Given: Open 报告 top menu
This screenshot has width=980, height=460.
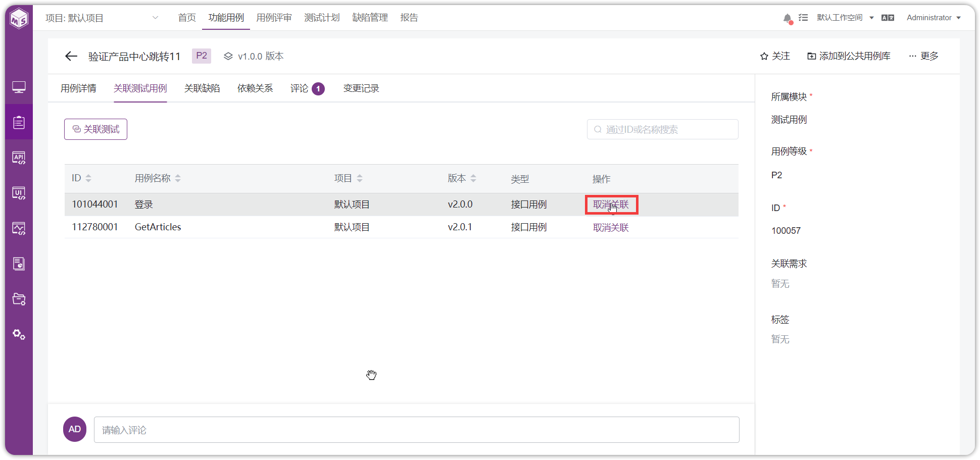Looking at the screenshot, I should 409,18.
